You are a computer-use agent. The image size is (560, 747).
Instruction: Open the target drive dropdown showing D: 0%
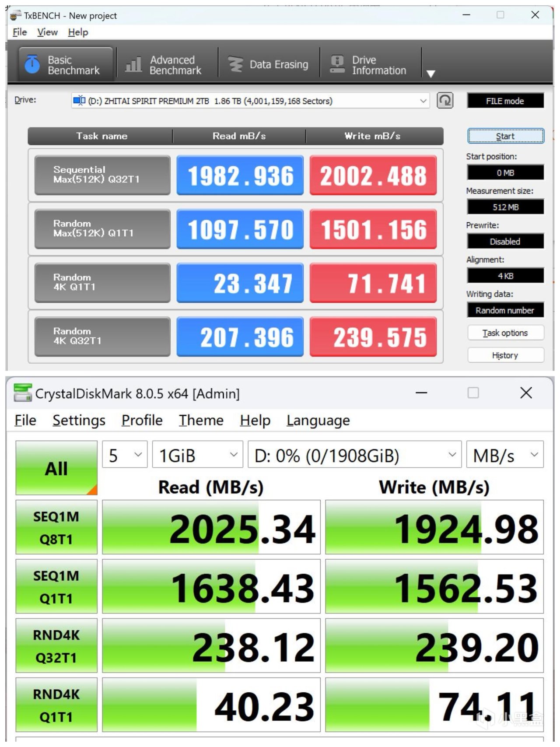click(355, 455)
